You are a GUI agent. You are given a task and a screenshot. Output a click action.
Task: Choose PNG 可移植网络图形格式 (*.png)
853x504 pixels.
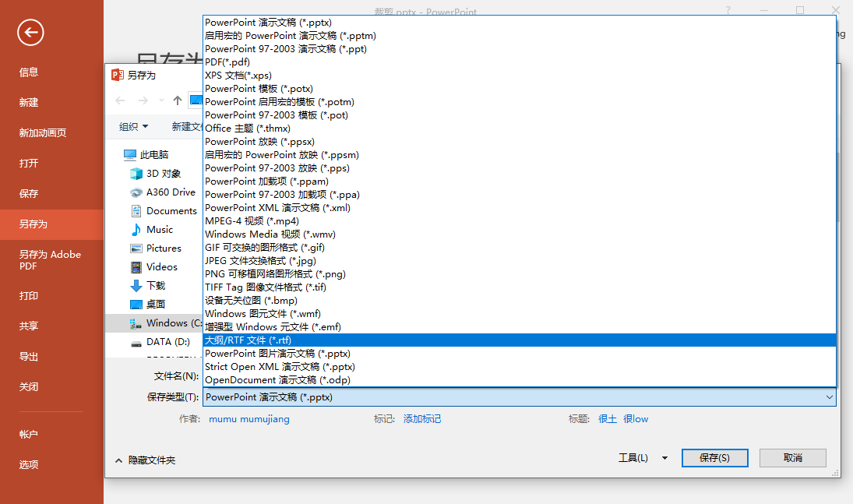519,273
